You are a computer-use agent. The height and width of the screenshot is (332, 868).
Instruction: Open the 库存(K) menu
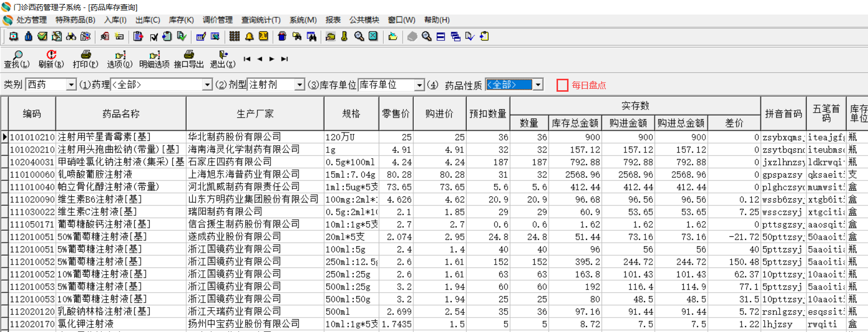181,20
